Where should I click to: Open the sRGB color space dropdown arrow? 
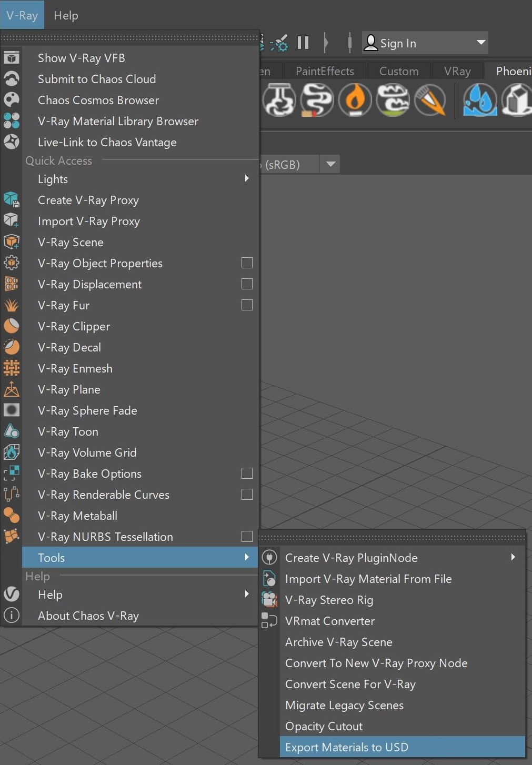pyautogui.click(x=330, y=164)
